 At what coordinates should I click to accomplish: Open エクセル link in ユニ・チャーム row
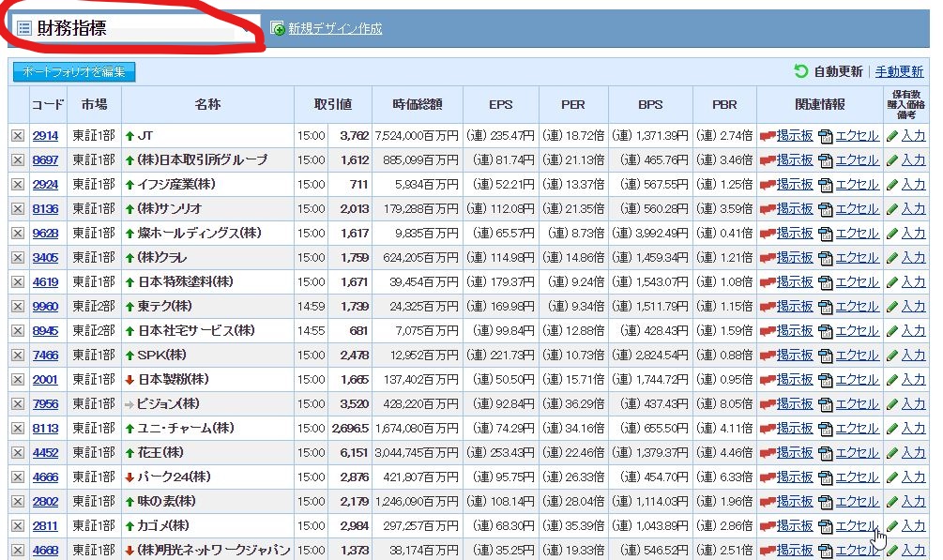857,429
